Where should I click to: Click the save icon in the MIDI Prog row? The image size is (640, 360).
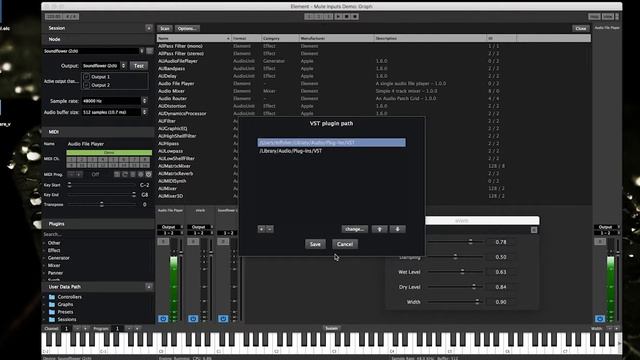[x=117, y=174]
